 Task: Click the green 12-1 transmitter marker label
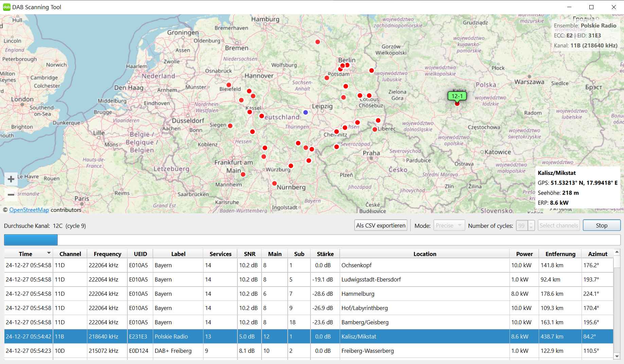click(457, 96)
